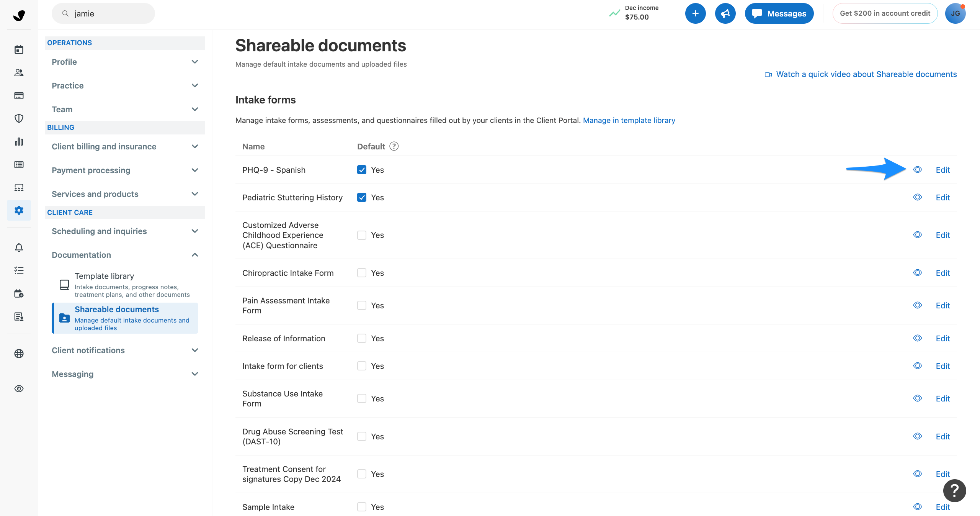
Task: Open the Analytics bar-chart icon
Action: pos(19,141)
